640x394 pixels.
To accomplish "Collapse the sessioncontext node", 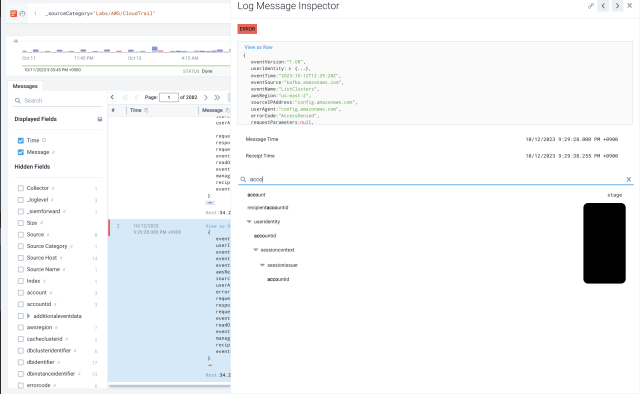I will tap(256, 250).
